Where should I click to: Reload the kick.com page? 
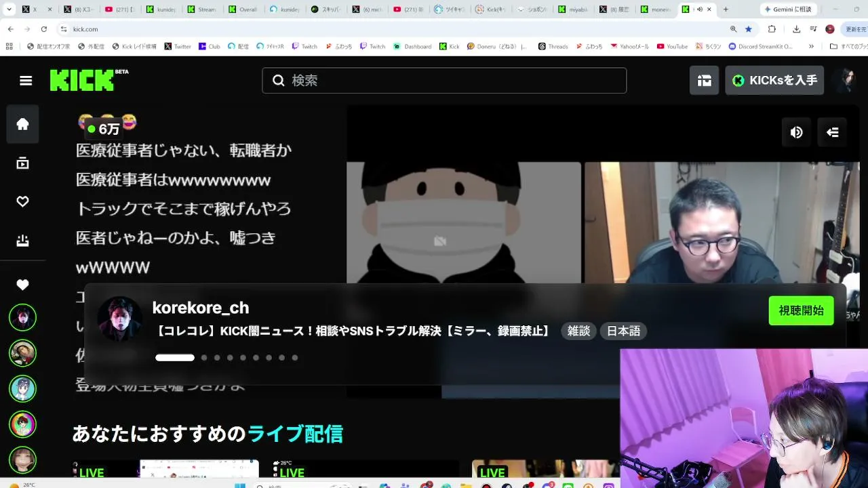pyautogui.click(x=44, y=29)
